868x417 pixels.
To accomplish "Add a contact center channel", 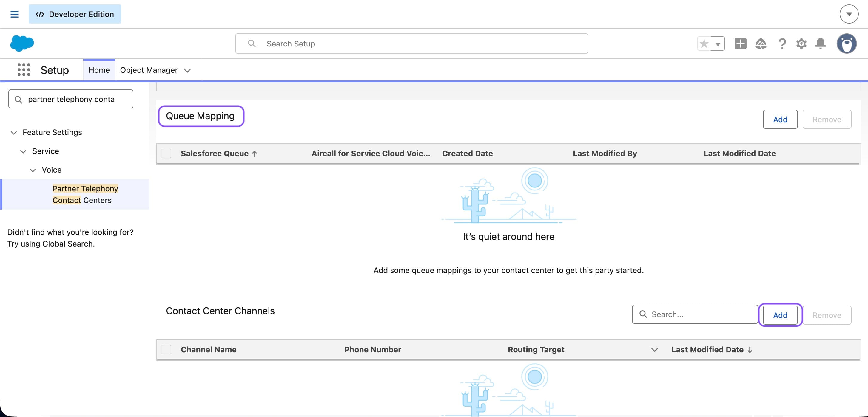I will pos(780,315).
